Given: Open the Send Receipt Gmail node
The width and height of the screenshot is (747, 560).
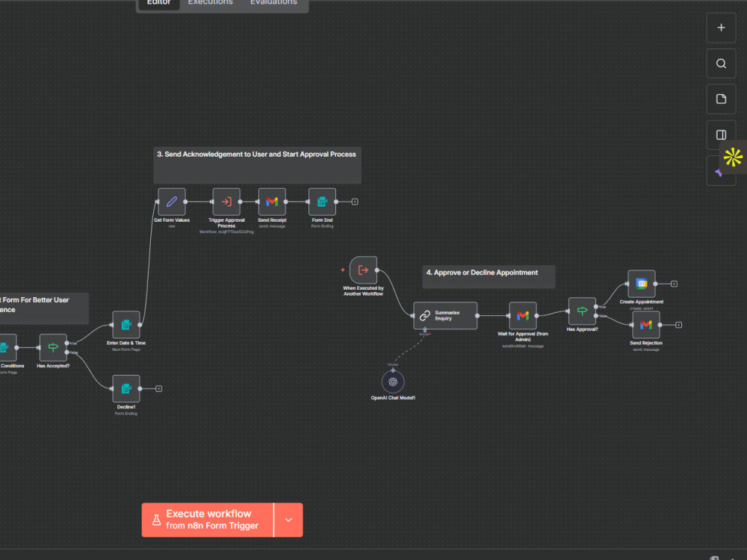Looking at the screenshot, I should (272, 202).
